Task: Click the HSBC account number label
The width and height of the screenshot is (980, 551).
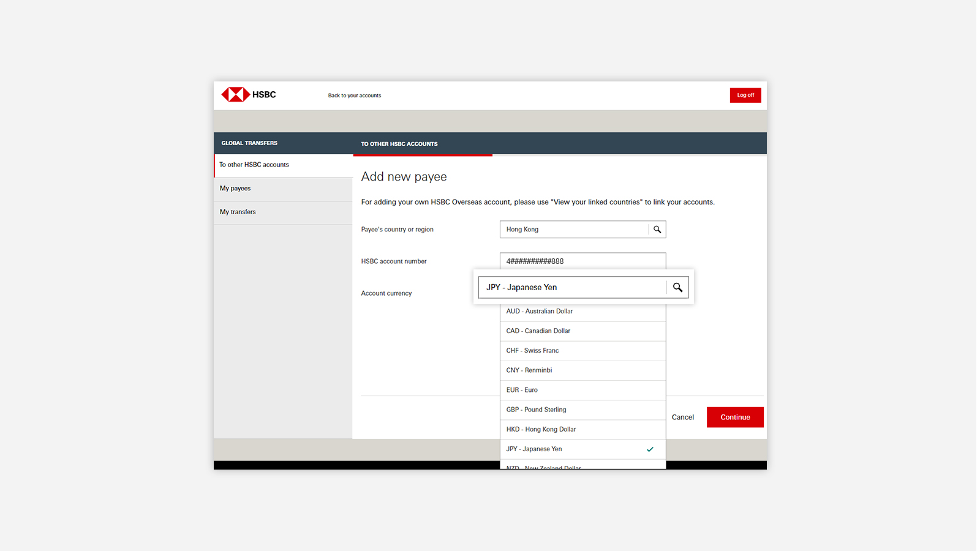Action: coord(393,261)
